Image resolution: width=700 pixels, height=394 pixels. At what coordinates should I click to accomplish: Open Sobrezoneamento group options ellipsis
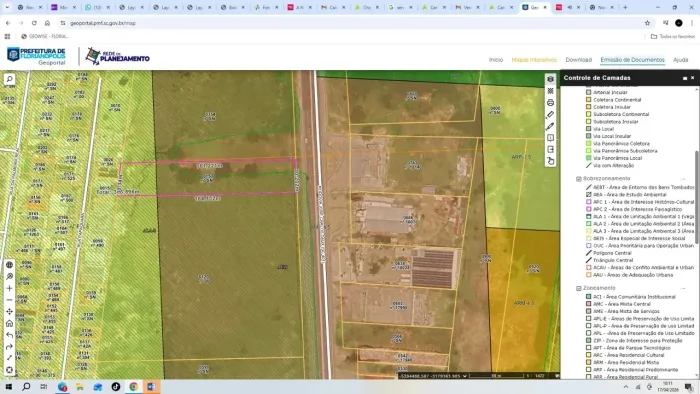click(x=683, y=179)
